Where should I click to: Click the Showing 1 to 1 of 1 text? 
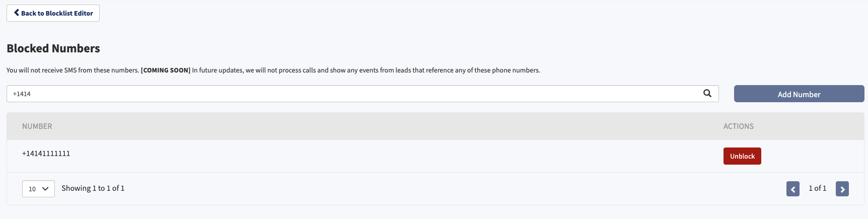pos(93,188)
